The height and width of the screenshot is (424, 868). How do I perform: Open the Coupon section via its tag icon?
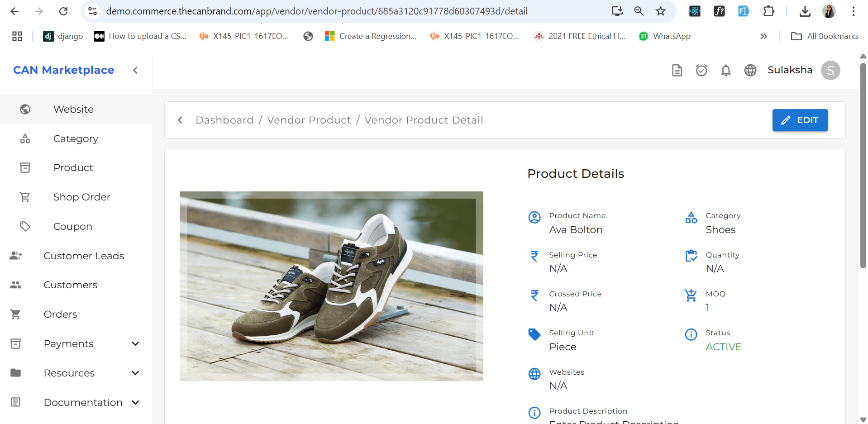click(25, 226)
